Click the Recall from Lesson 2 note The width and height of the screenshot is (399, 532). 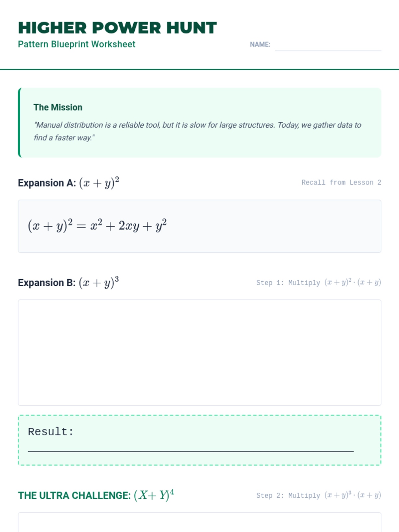(341, 183)
